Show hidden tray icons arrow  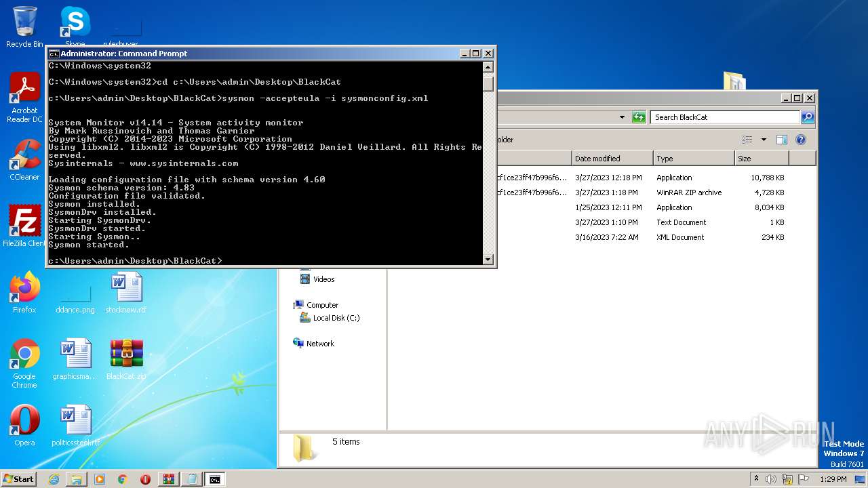pos(757,479)
